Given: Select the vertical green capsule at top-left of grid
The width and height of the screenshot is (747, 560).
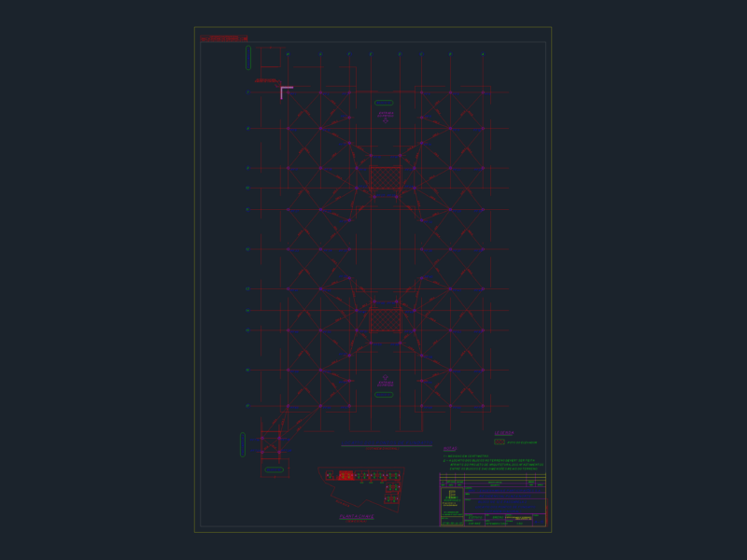Looking at the screenshot, I should pyautogui.click(x=248, y=58).
